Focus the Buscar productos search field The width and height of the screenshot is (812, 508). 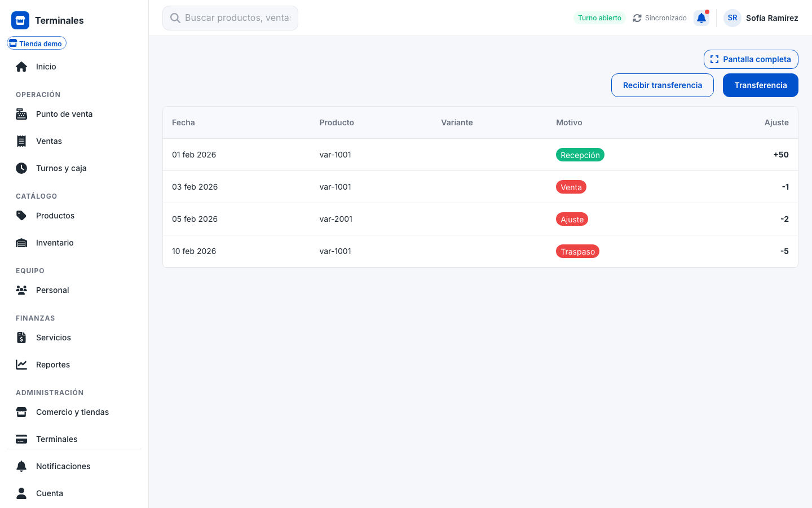click(x=230, y=18)
